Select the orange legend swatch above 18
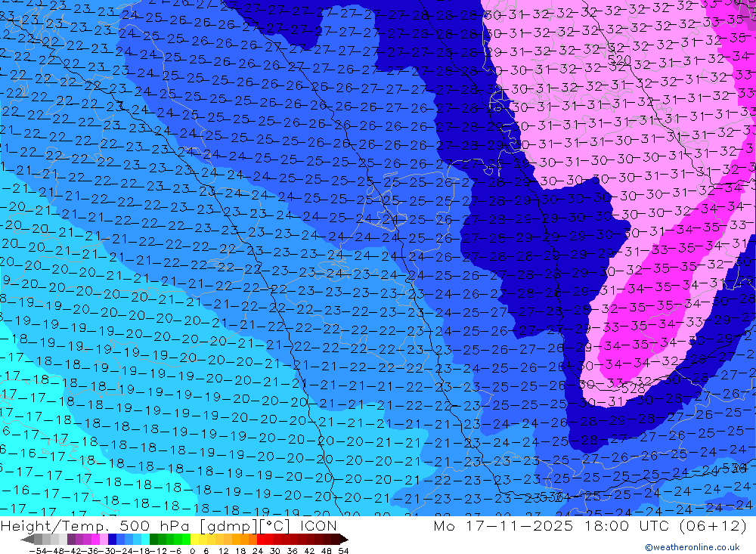 tap(244, 539)
